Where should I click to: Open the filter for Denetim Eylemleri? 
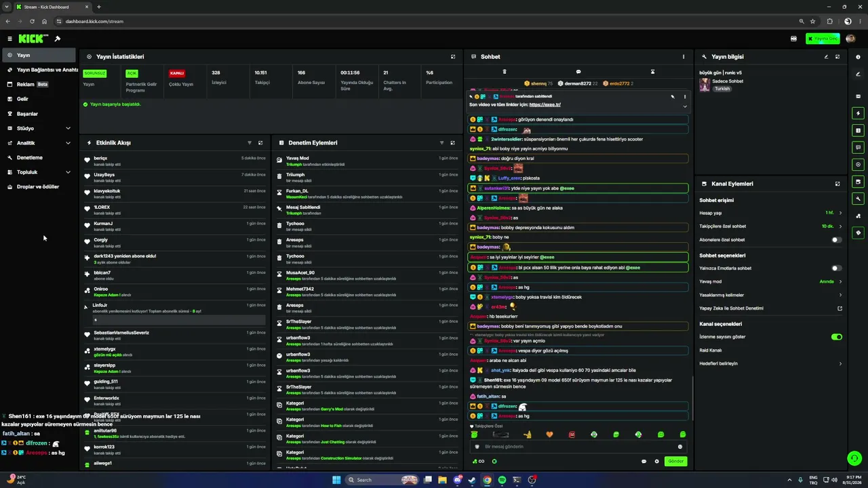(x=442, y=143)
